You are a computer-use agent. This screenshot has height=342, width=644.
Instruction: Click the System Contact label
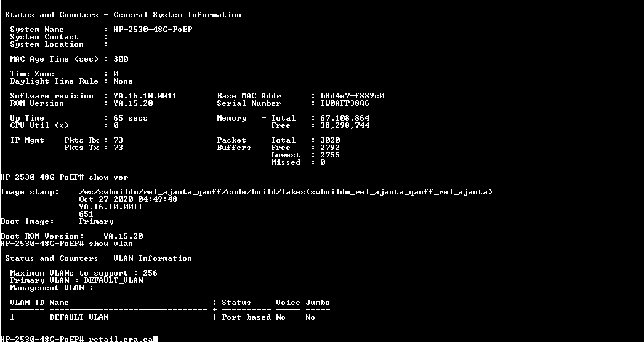click(44, 37)
